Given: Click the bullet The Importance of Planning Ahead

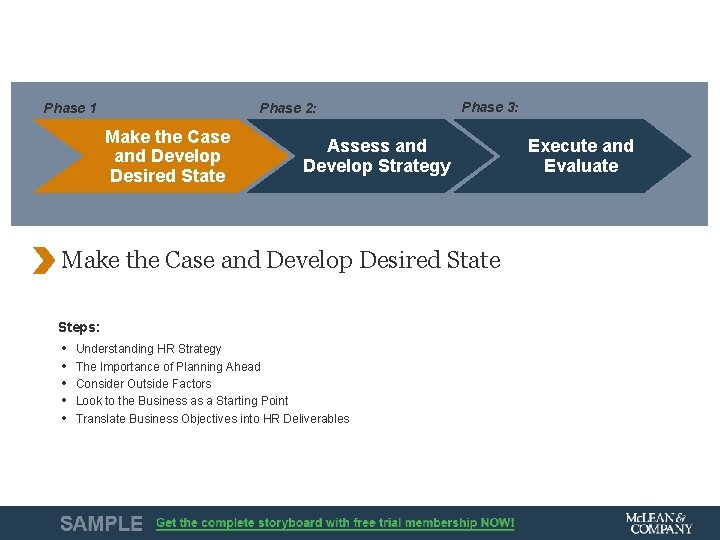Looking at the screenshot, I should tap(168, 366).
